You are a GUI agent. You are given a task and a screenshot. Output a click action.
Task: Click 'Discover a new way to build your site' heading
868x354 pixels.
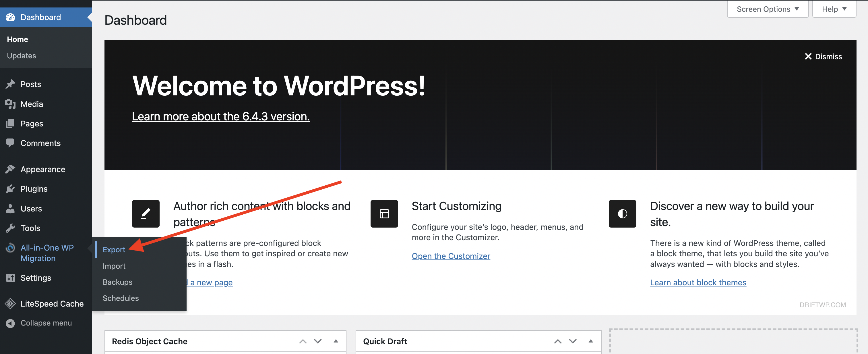point(732,214)
